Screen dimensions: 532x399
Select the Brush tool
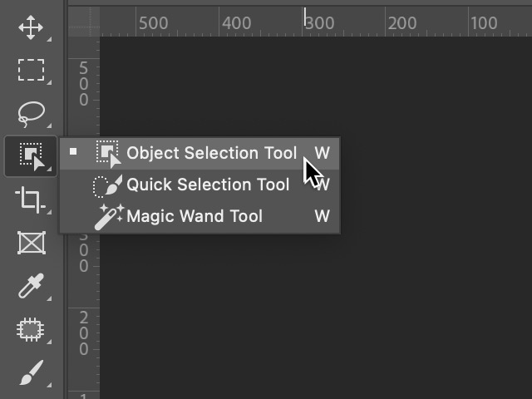[31, 372]
